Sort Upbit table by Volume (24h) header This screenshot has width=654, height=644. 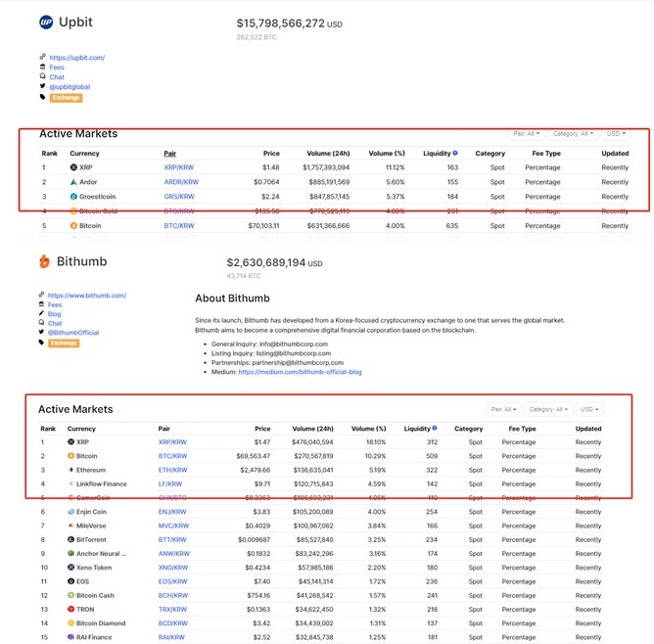coord(328,154)
